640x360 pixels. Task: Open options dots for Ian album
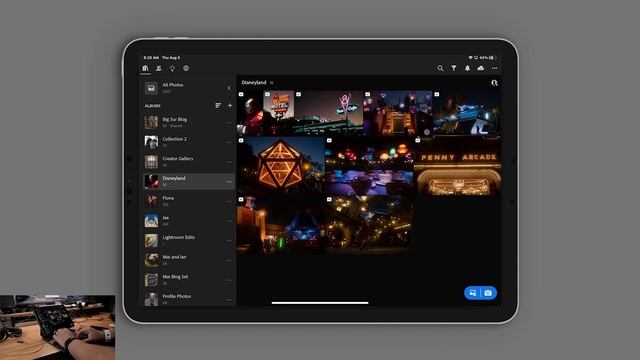point(229,221)
